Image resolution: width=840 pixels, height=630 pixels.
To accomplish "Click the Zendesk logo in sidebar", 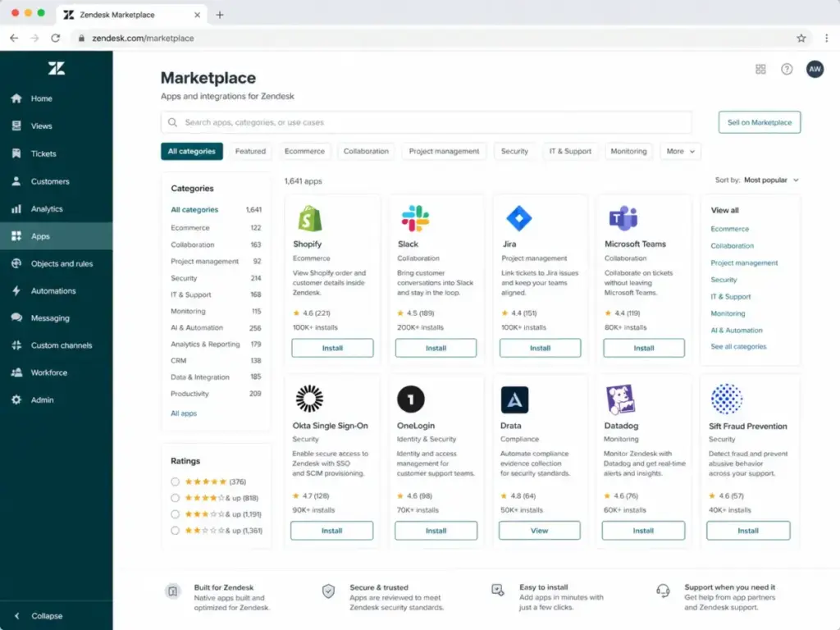I will point(57,68).
